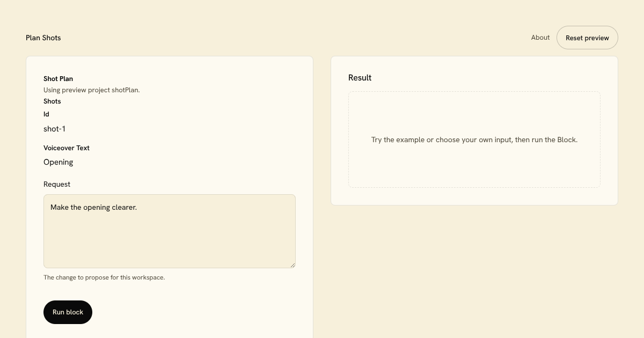The height and width of the screenshot is (338, 644).
Task: Click the shot-1 Id value
Action: (55, 129)
